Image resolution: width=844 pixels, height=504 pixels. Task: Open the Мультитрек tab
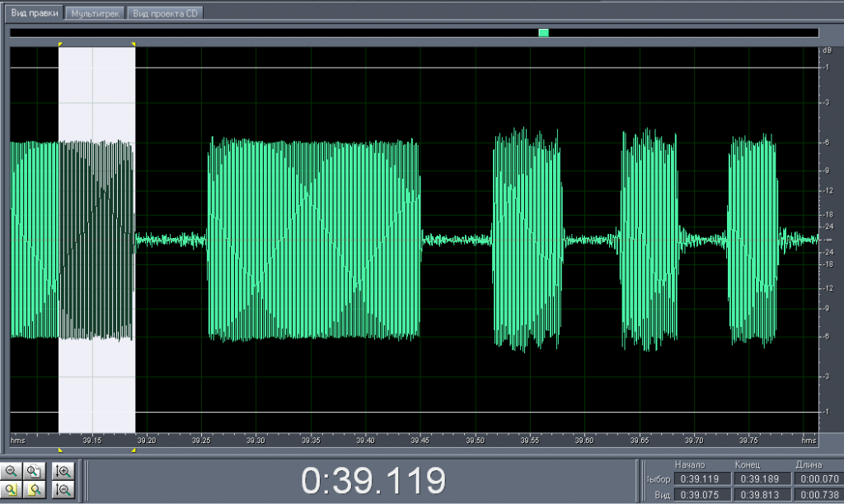click(96, 14)
